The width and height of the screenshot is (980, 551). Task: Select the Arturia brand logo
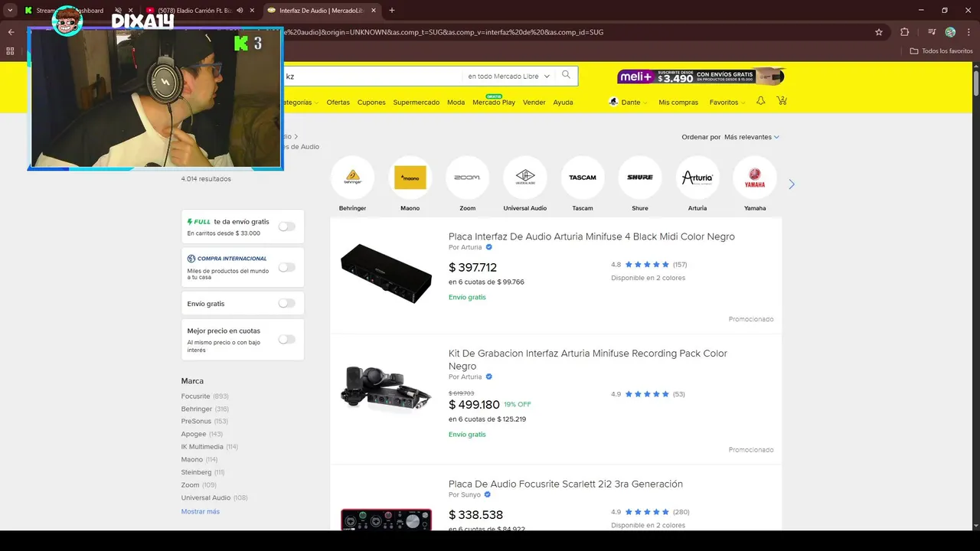[x=697, y=178]
